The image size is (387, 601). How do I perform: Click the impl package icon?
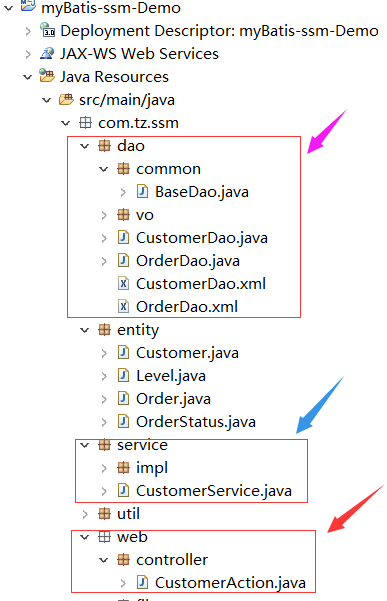tap(123, 468)
